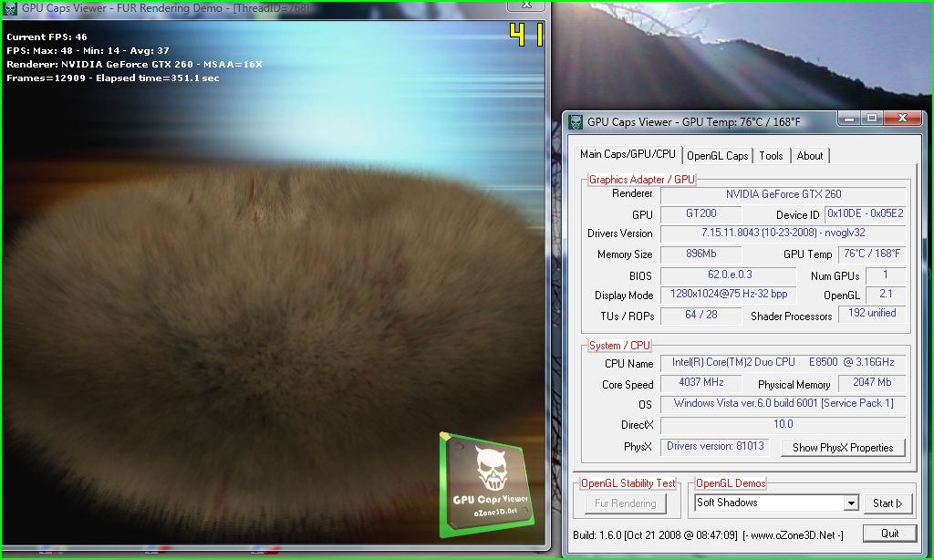934x560 pixels.
Task: Click the BIOS value 62.0.e.0.3
Action: coord(729,275)
